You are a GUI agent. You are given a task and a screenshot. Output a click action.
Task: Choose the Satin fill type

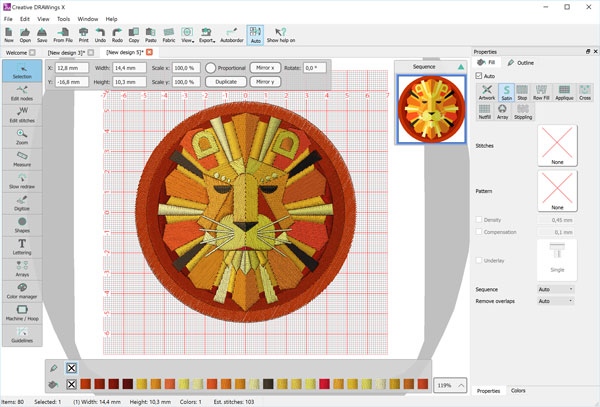(x=507, y=93)
